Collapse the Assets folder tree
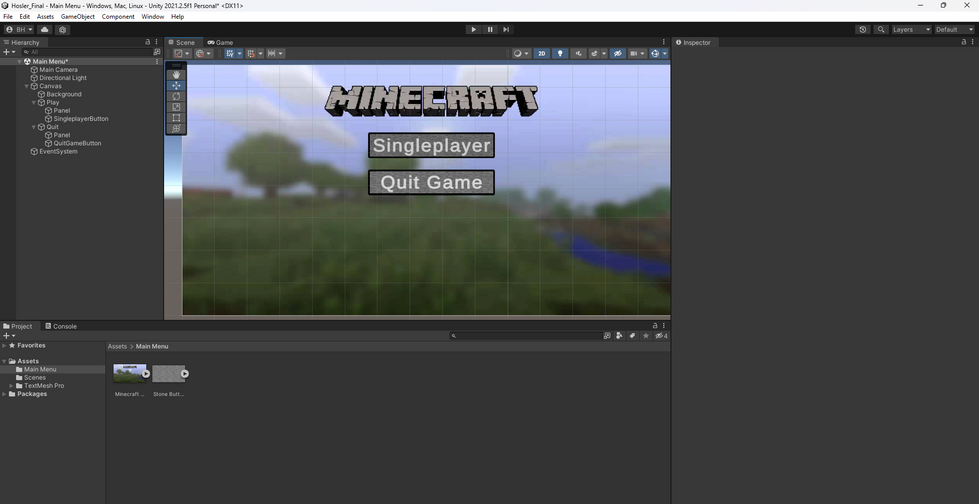This screenshot has width=979, height=504. (x=4, y=361)
